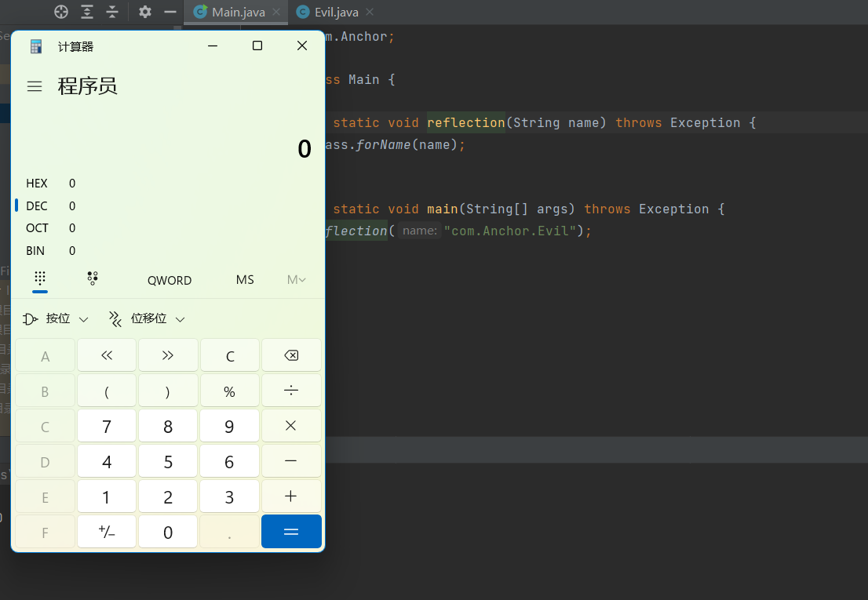Click the digit 9 key
The height and width of the screenshot is (600, 868).
(229, 426)
